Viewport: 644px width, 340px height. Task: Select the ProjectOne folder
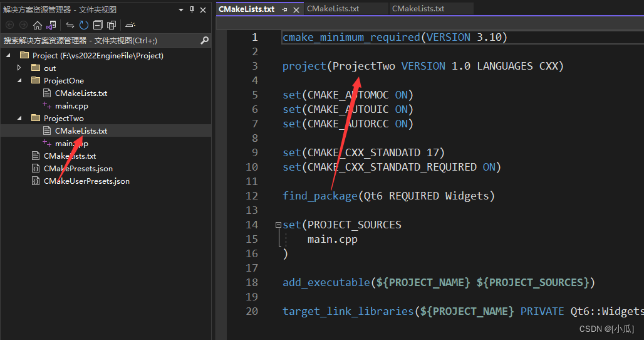[64, 80]
